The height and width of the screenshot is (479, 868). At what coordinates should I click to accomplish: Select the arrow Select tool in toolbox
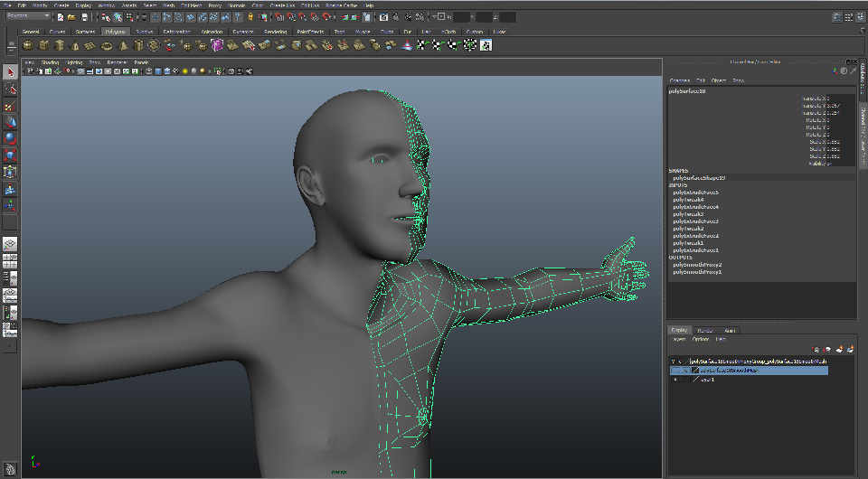point(10,72)
